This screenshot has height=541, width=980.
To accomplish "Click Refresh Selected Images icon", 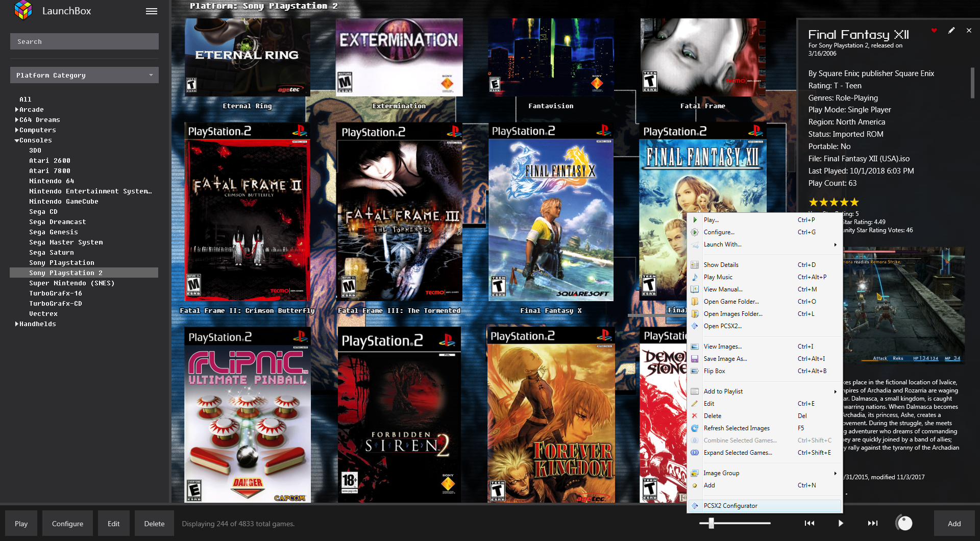I will pyautogui.click(x=695, y=428).
